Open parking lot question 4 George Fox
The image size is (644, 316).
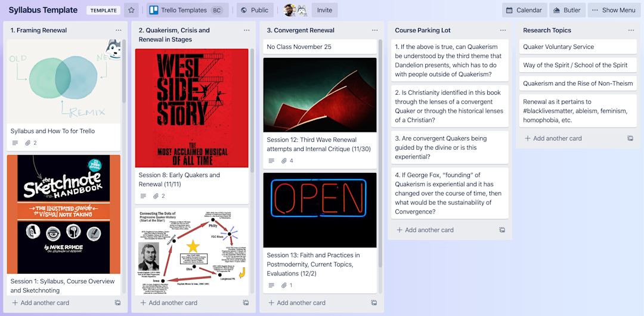pyautogui.click(x=450, y=193)
